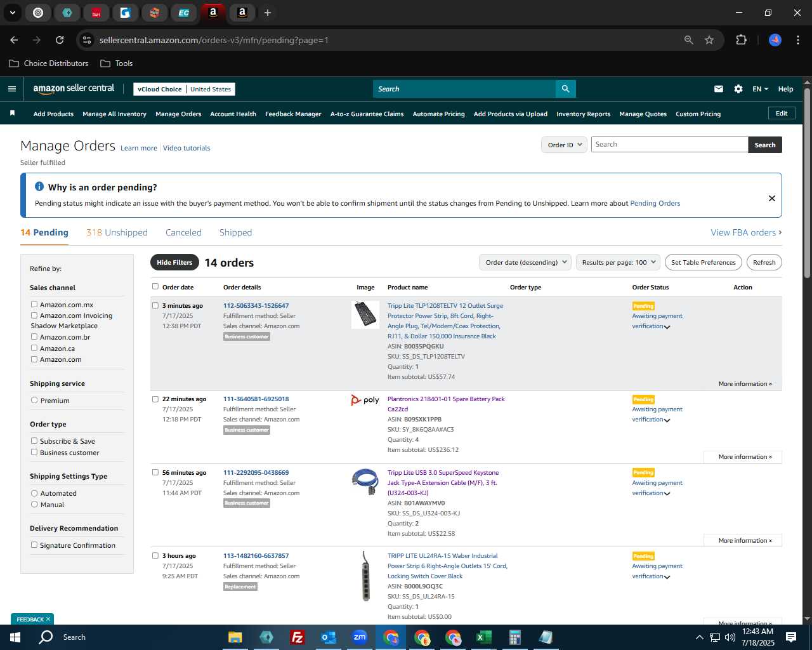Open new browser tab with plus icon
This screenshot has height=650, width=812.
click(x=268, y=13)
